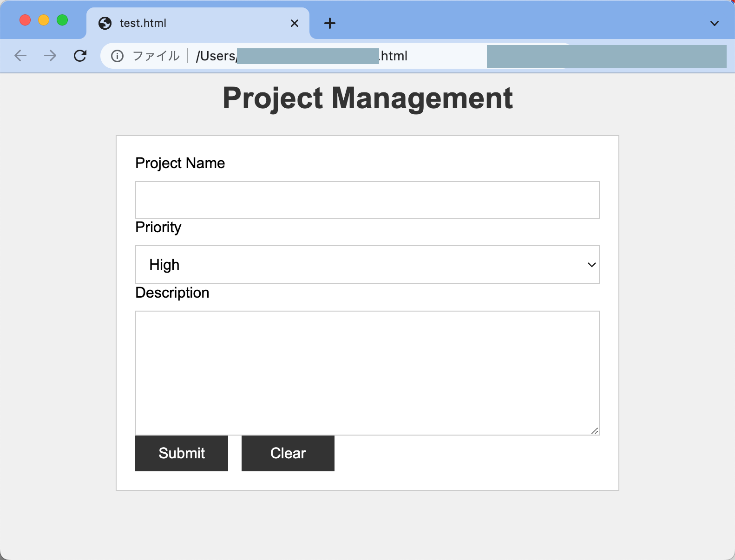Grab the Description textarea resize handle
Image resolution: width=735 pixels, height=560 pixels.
(x=595, y=431)
